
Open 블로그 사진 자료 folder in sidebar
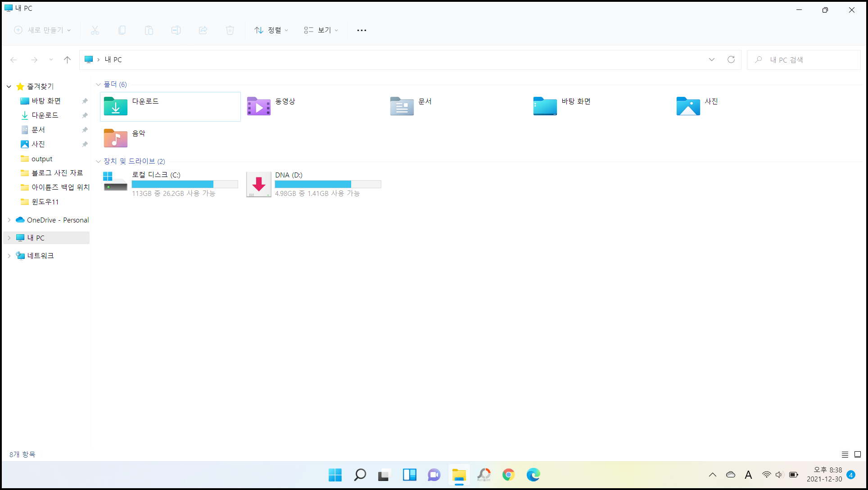click(57, 173)
